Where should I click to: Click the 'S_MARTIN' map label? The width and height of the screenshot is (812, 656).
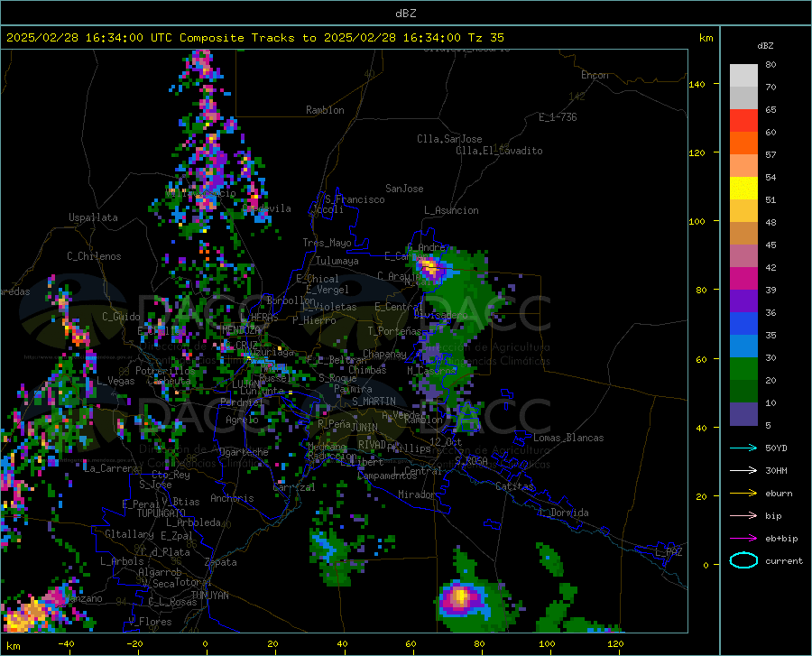click(x=374, y=402)
